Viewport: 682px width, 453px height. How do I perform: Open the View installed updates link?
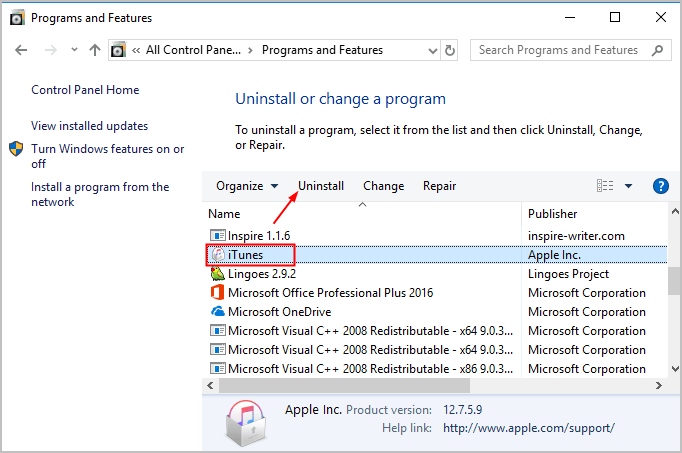click(x=90, y=126)
